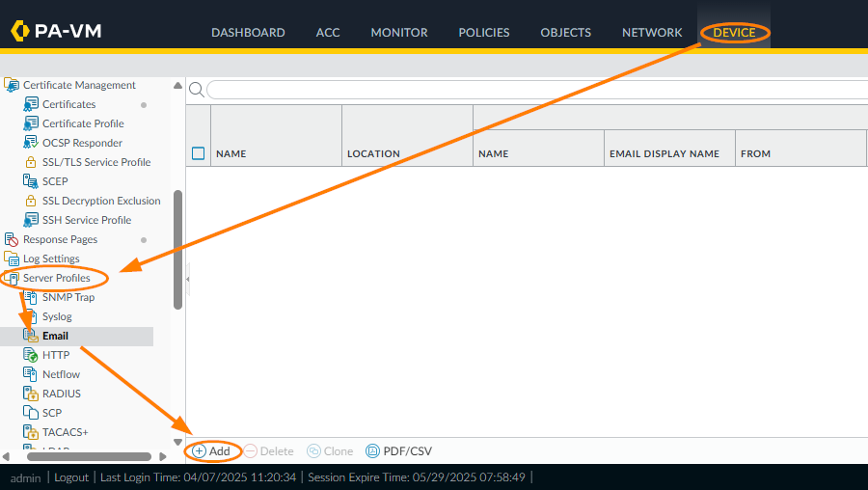Click horizontal scrollbar right arrow
The width and height of the screenshot is (868, 490).
tap(163, 457)
